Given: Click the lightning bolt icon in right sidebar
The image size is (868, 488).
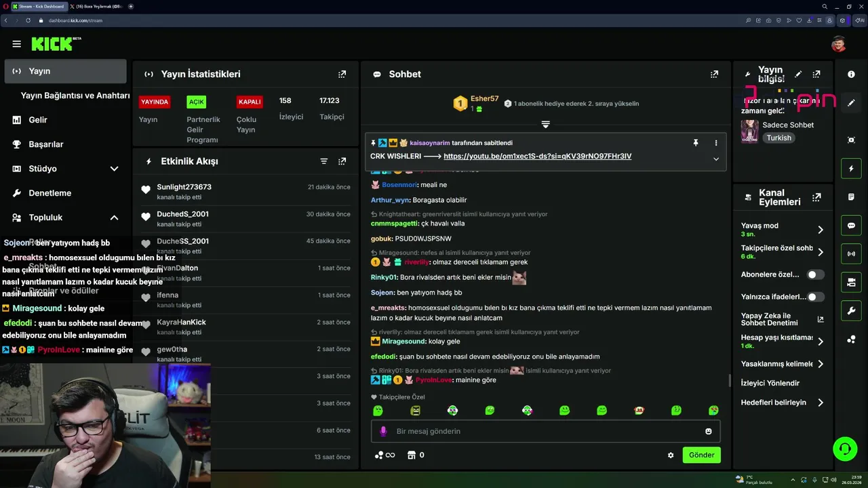Looking at the screenshot, I should [851, 168].
